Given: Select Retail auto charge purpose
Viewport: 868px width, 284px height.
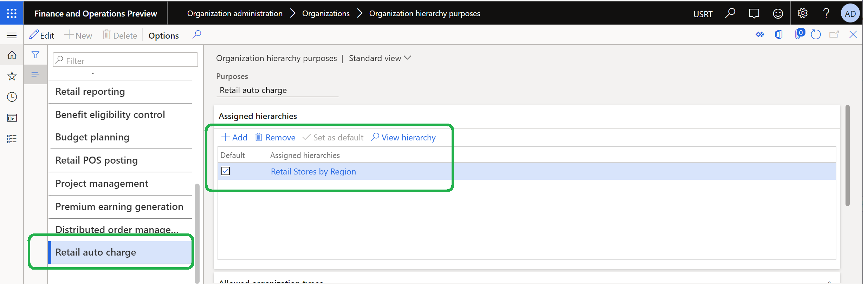Looking at the screenshot, I should [x=120, y=252].
